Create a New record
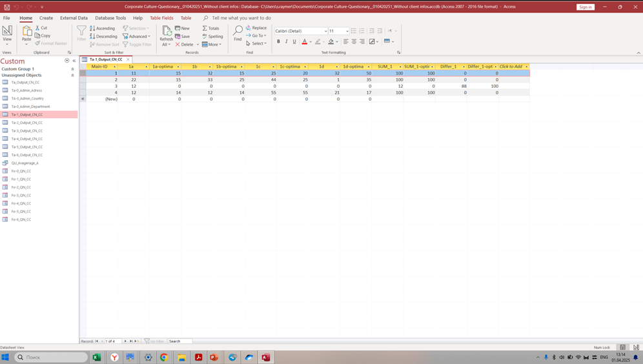 click(183, 28)
